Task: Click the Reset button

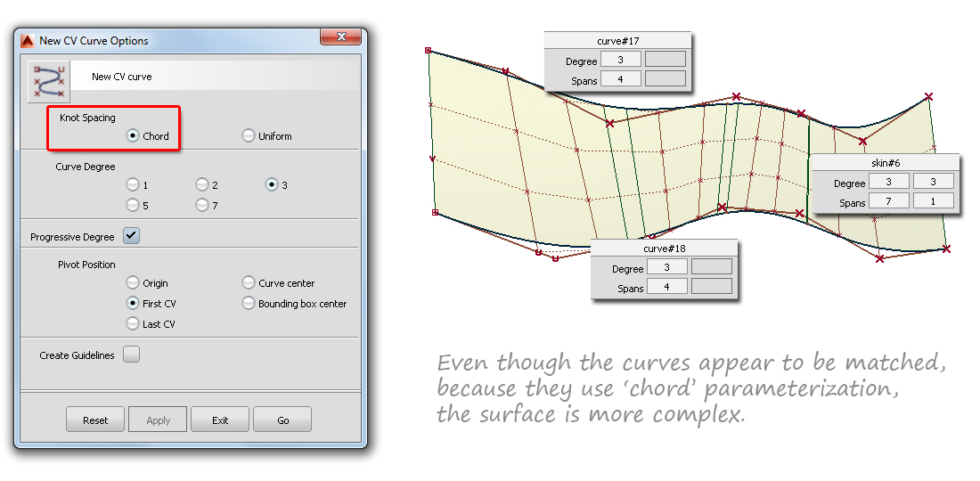Action: (95, 420)
